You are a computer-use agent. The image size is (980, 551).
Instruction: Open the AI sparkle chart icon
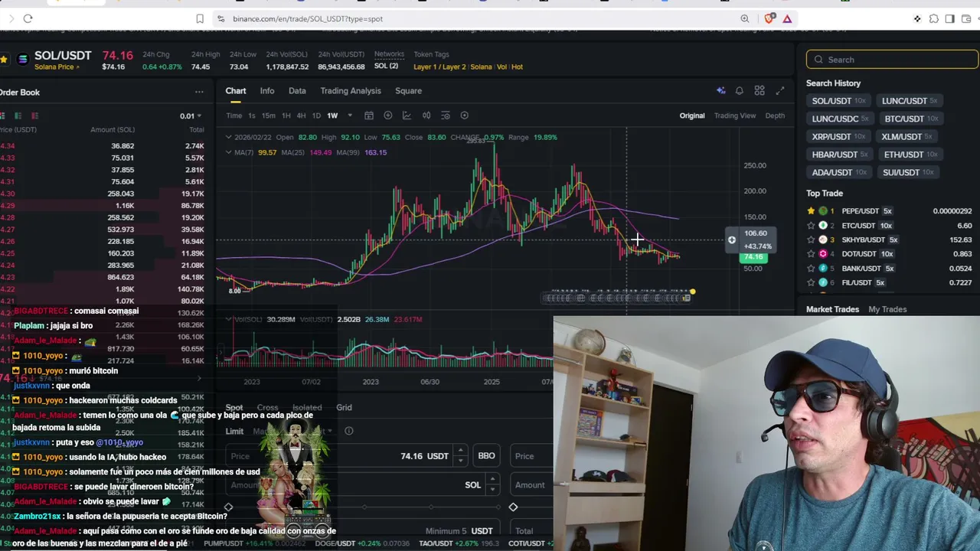click(x=720, y=91)
